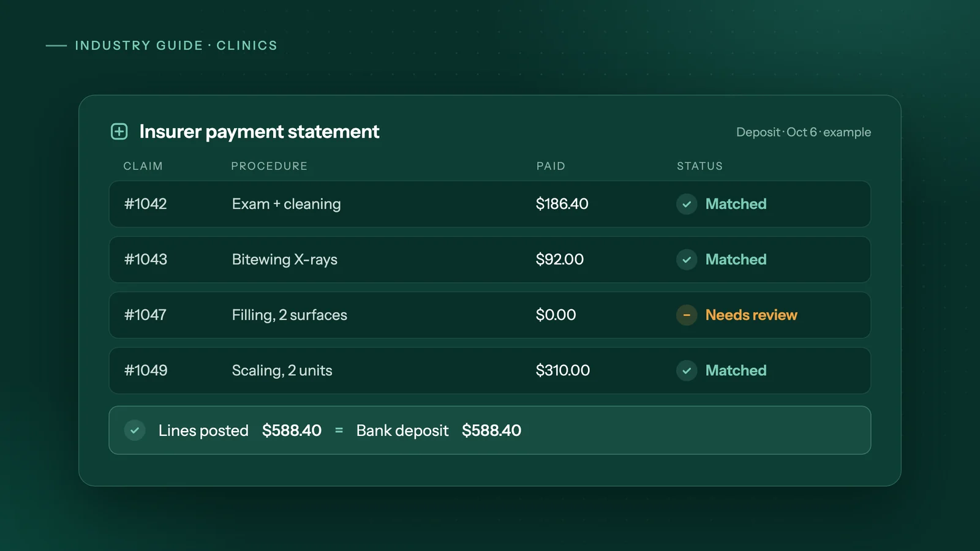
Task: Click the $588.40 amount after Lines posted
Action: click(292, 430)
